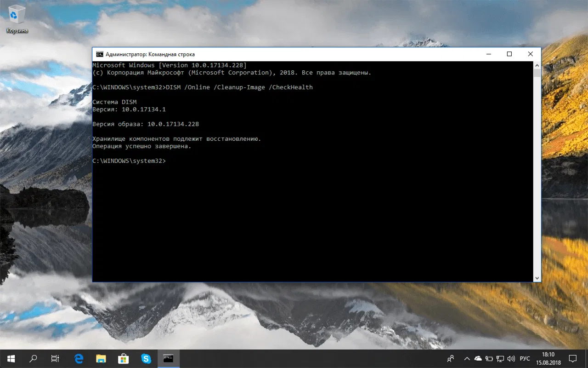Open the Action Center notifications
588x368 pixels.
coord(573,358)
